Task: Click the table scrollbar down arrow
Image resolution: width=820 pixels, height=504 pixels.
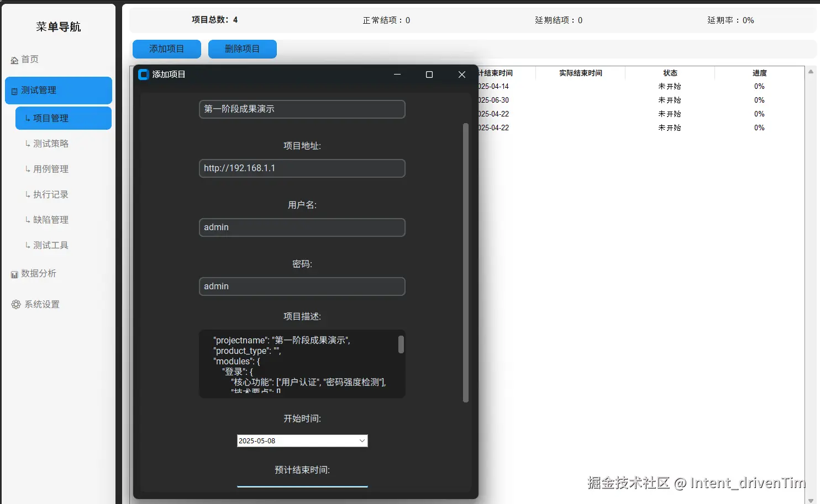Action: click(x=811, y=501)
